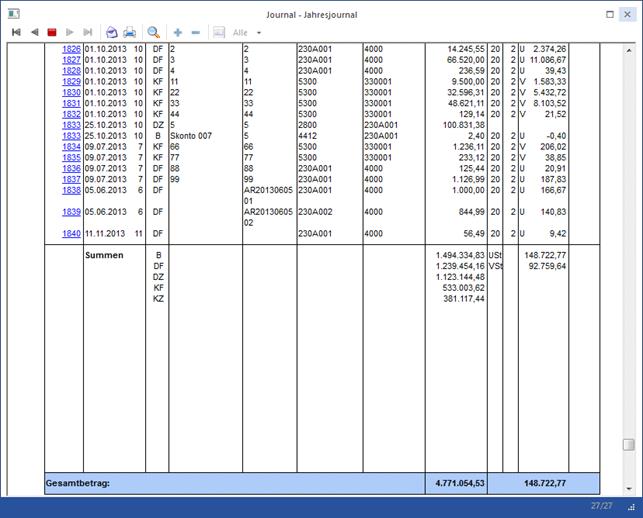Click the next page arrow

(70, 32)
